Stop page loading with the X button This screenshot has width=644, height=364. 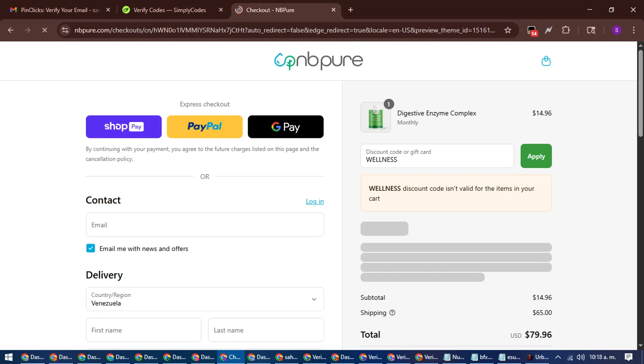click(x=44, y=30)
